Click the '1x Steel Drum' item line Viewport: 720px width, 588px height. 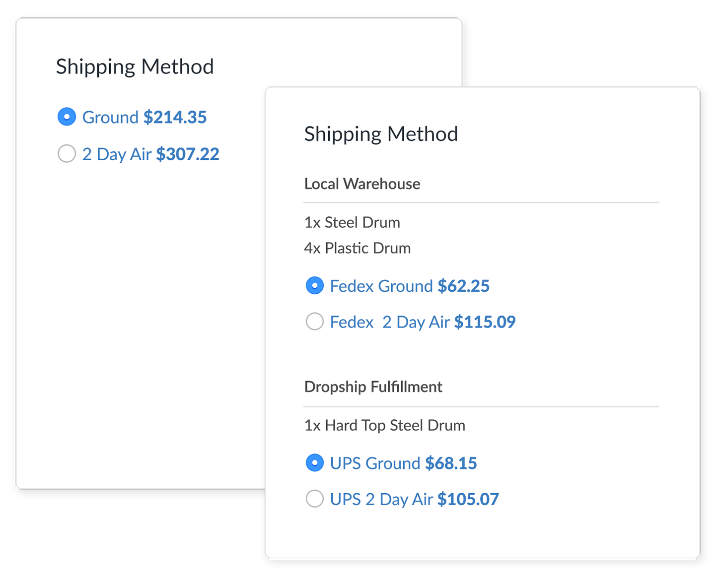[352, 222]
